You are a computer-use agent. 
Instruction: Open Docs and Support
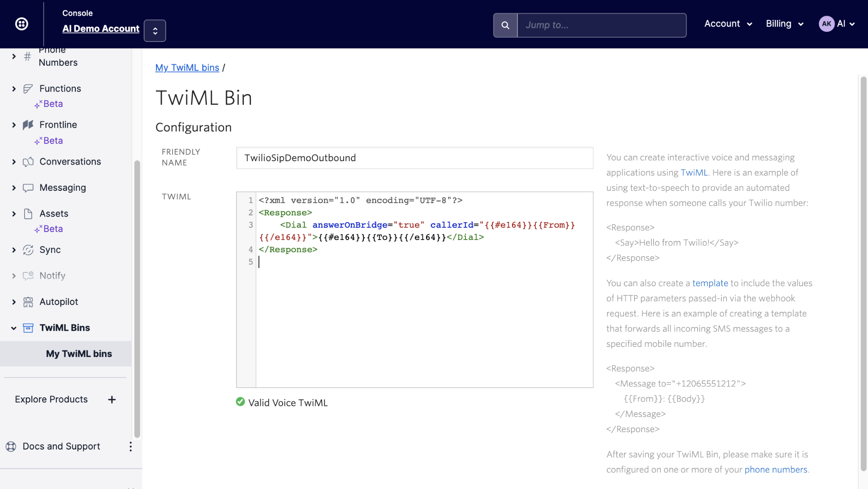click(61, 446)
